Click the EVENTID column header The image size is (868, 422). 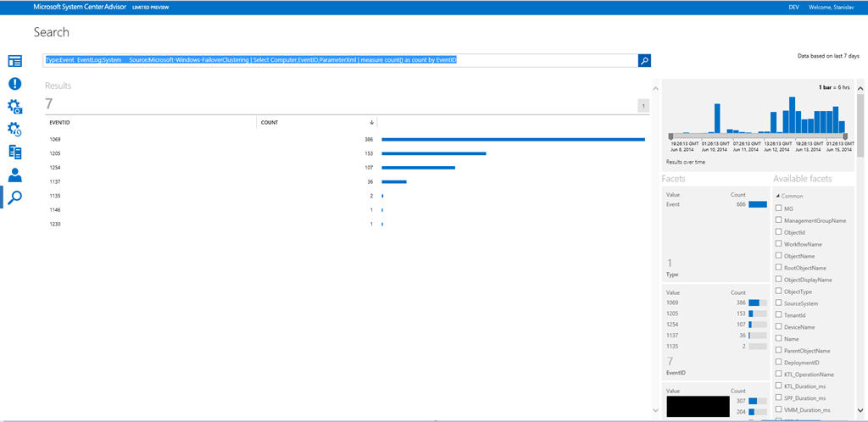pyautogui.click(x=60, y=122)
